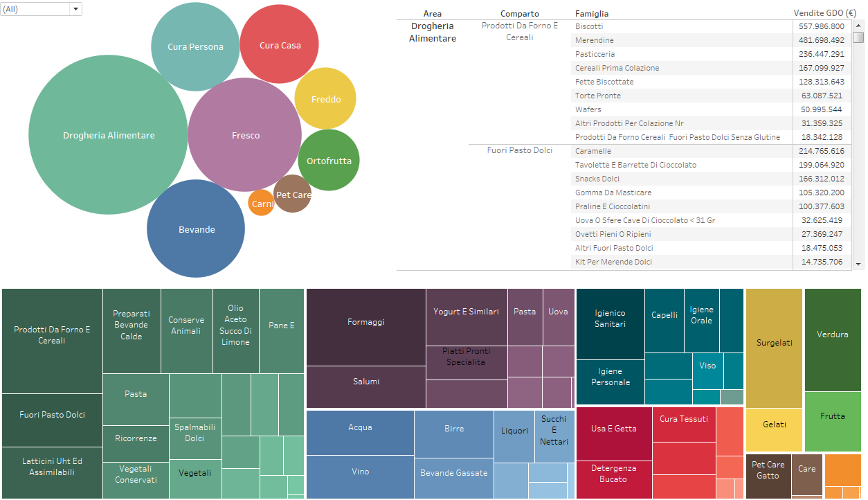
Task: Click the table scrollbar down arrow
Action: coord(858,264)
